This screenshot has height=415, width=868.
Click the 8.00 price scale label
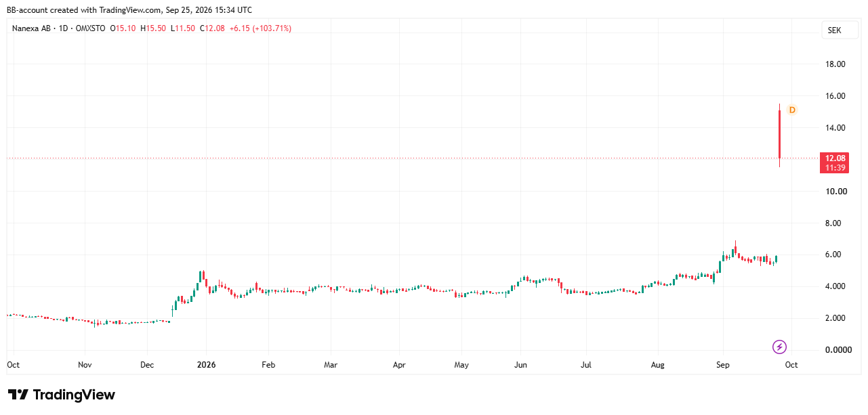coord(836,223)
